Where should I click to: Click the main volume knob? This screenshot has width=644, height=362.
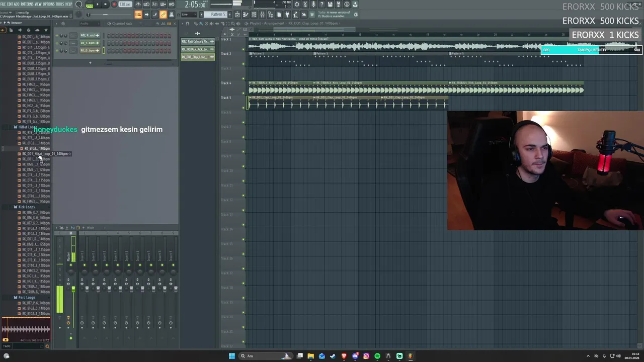[79, 4]
